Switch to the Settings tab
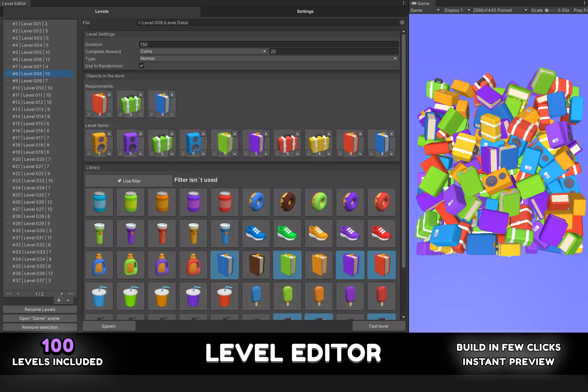Viewport: 588px width, 392px height. point(305,11)
